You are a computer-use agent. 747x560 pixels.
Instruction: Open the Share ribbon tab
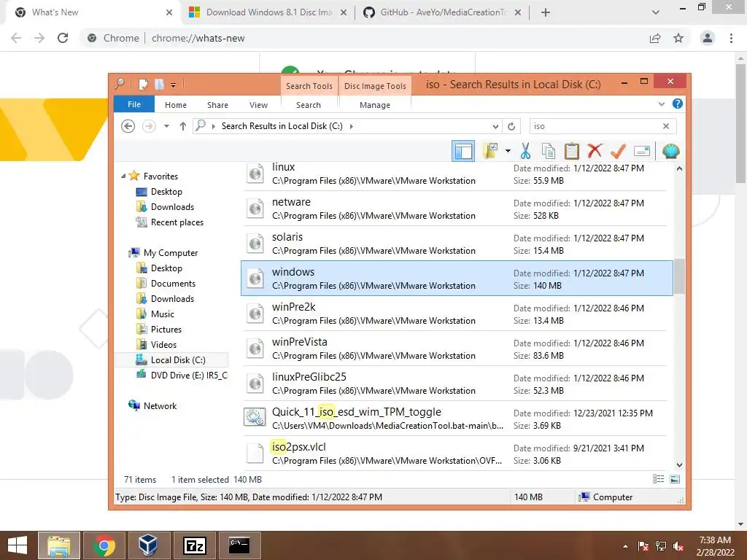coord(217,105)
